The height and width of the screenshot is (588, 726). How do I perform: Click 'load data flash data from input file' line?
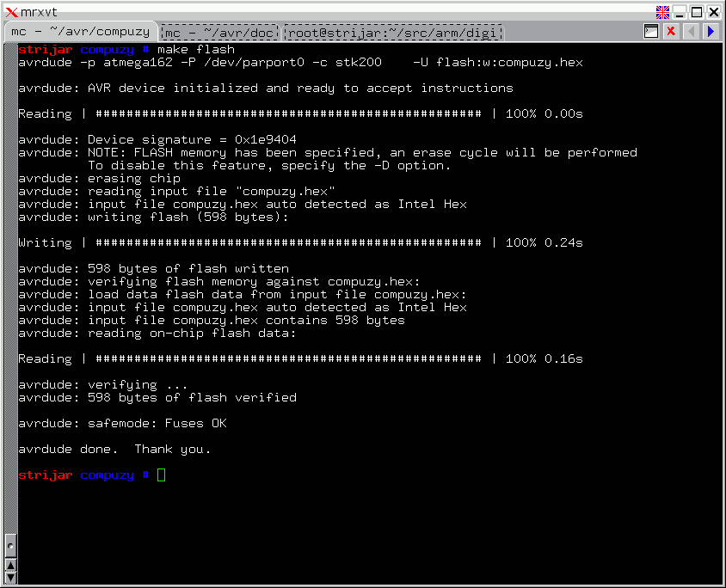pos(243,295)
